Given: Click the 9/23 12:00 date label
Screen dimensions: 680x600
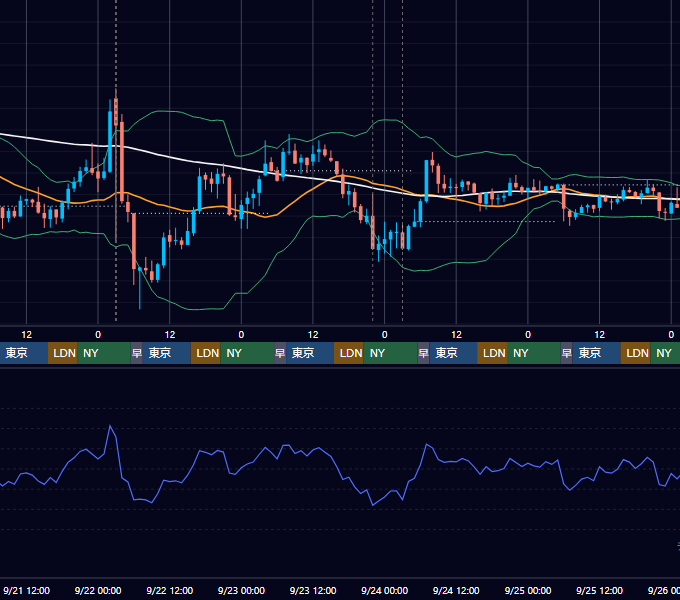Looking at the screenshot, I should [313, 590].
